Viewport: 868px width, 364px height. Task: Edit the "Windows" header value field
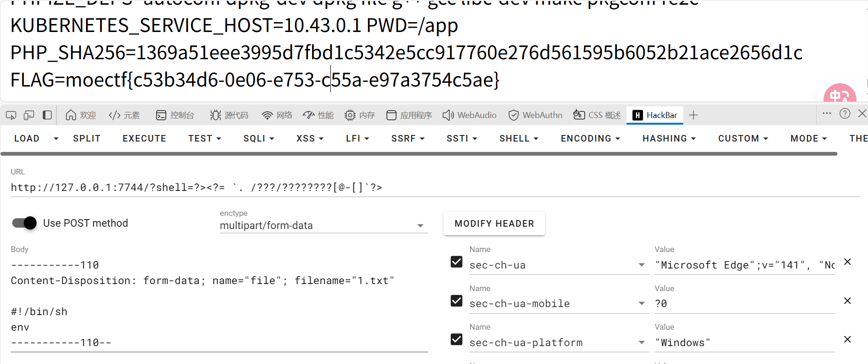744,343
